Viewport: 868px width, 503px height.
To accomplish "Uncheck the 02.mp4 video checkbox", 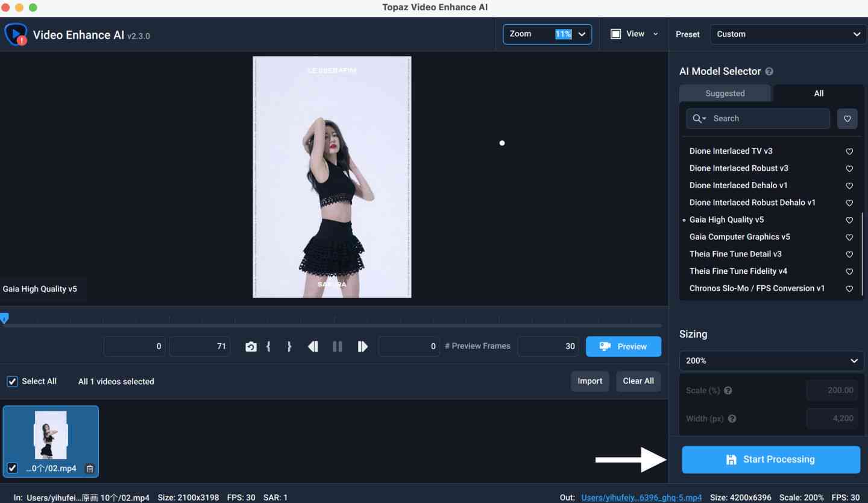I will tap(12, 468).
